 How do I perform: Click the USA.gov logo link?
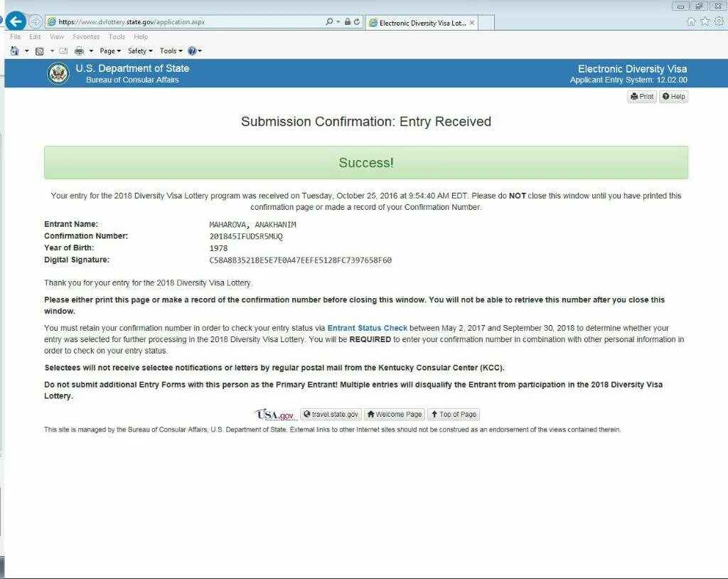pos(275,414)
